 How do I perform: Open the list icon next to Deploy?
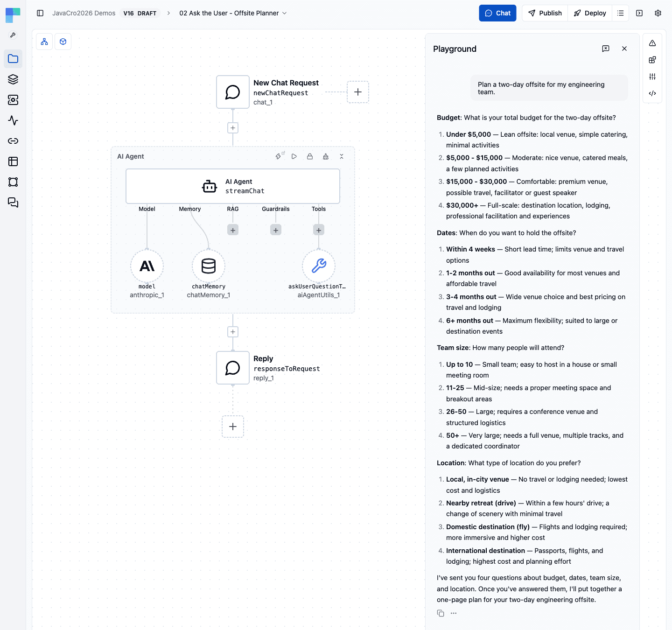[620, 13]
